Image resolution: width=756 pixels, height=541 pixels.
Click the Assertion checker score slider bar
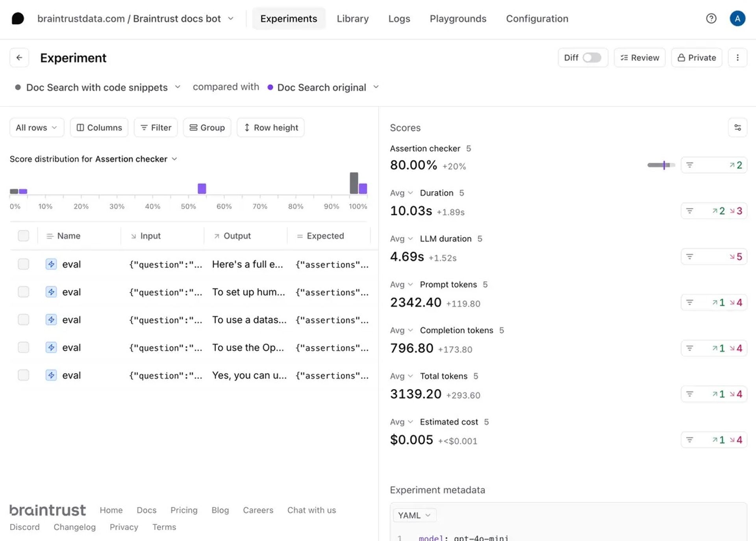coord(661,165)
